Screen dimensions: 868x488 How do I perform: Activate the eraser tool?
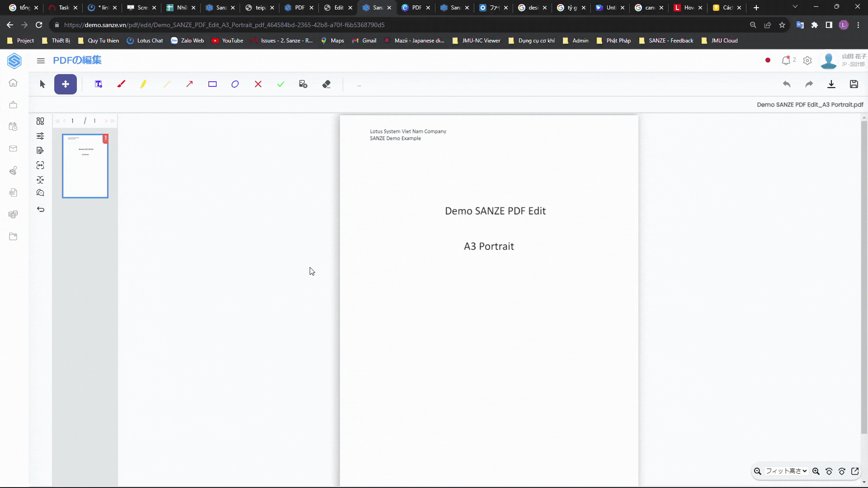(326, 84)
